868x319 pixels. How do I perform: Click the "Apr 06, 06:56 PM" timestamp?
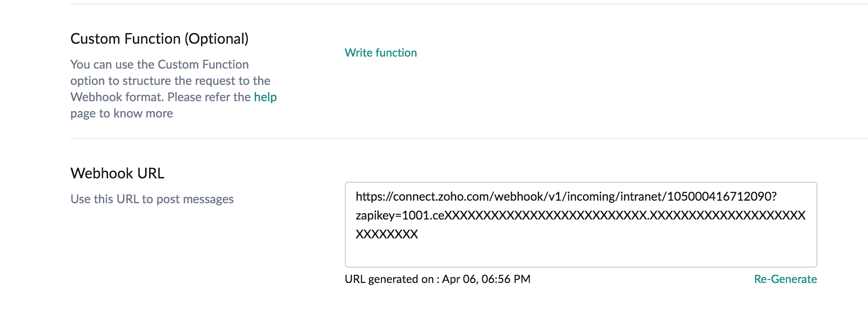pos(486,279)
